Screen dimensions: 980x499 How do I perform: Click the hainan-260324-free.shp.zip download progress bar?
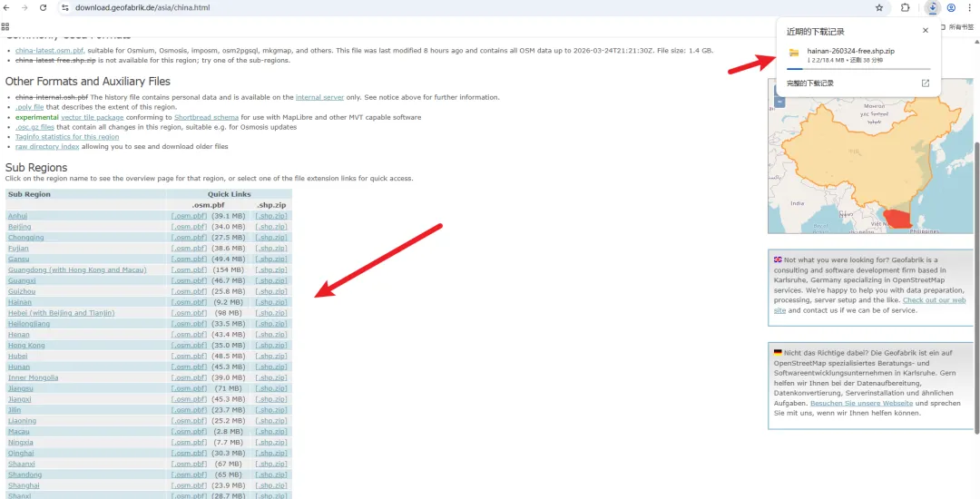(x=858, y=69)
